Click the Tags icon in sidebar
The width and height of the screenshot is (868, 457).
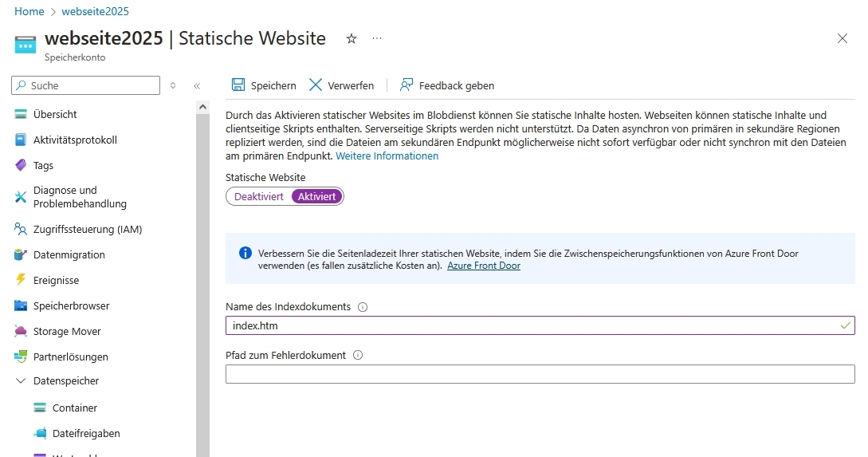[21, 165]
